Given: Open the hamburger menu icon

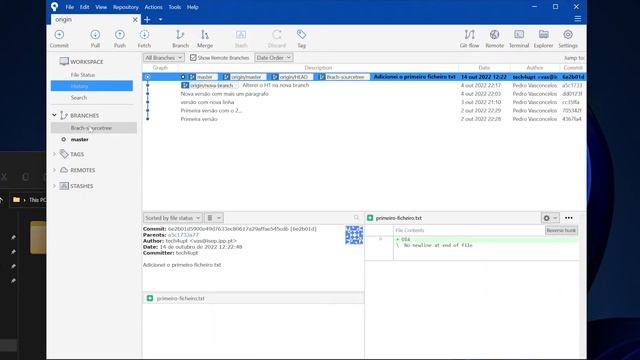Looking at the screenshot, I should (578, 19).
